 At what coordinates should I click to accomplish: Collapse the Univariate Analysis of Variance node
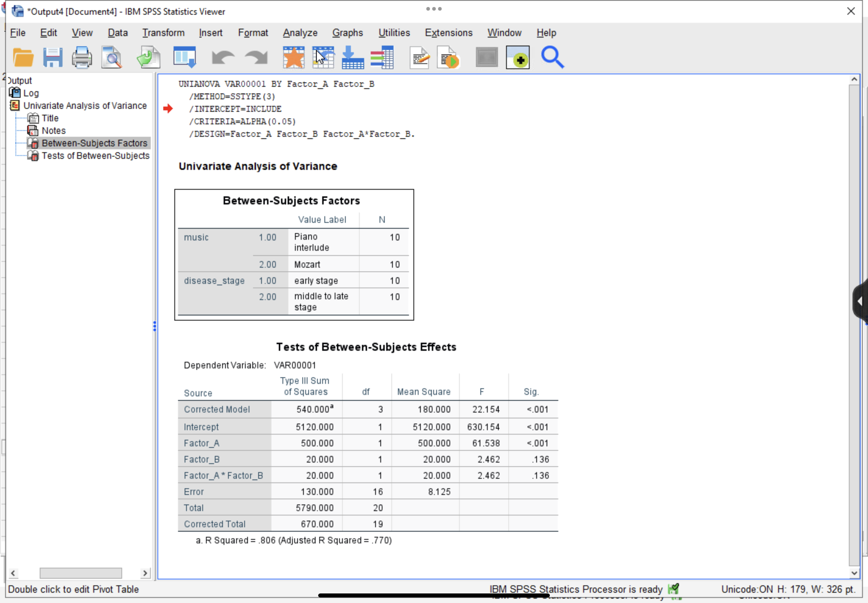pyautogui.click(x=14, y=106)
